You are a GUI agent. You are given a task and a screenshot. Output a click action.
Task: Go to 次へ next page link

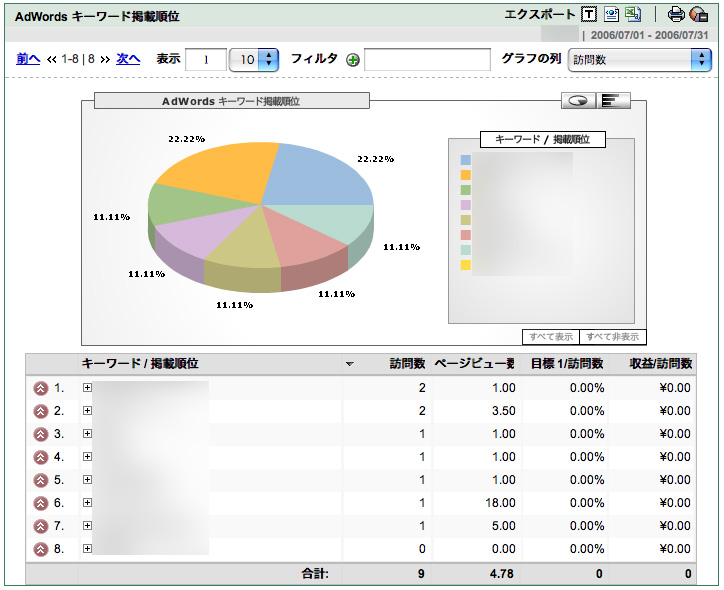[128, 59]
